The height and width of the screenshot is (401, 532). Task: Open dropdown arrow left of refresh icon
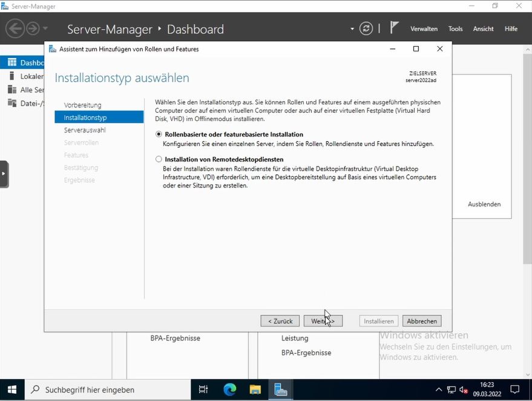pos(352,29)
